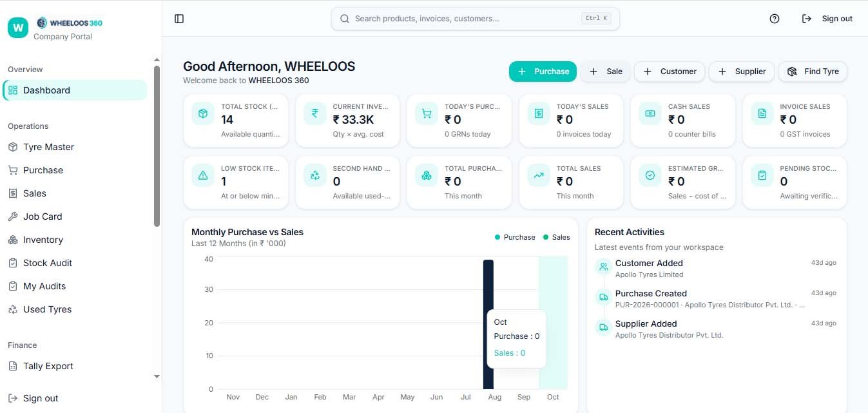Click the Recent Activities heading
The width and height of the screenshot is (868, 413).
[x=630, y=232]
